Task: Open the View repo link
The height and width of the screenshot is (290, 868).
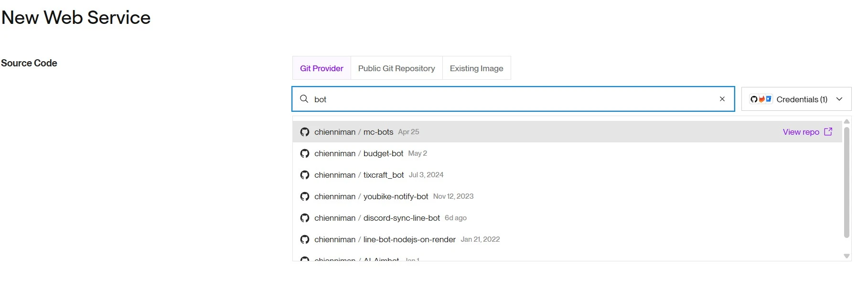Action: coord(801,132)
